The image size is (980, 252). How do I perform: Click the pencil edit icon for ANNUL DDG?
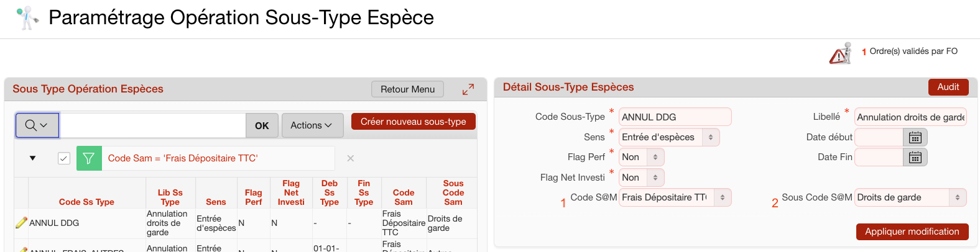click(x=21, y=223)
